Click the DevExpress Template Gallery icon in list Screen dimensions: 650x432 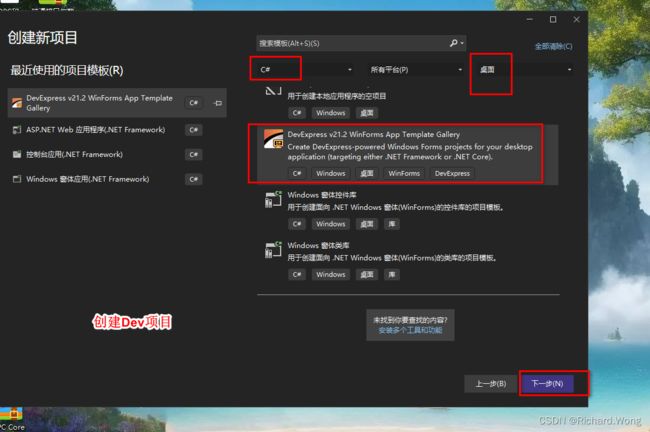point(274,139)
